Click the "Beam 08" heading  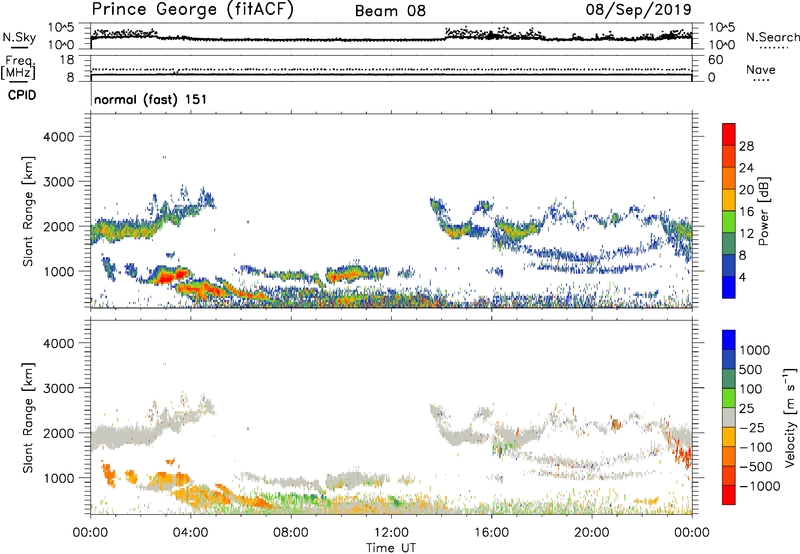click(x=390, y=11)
